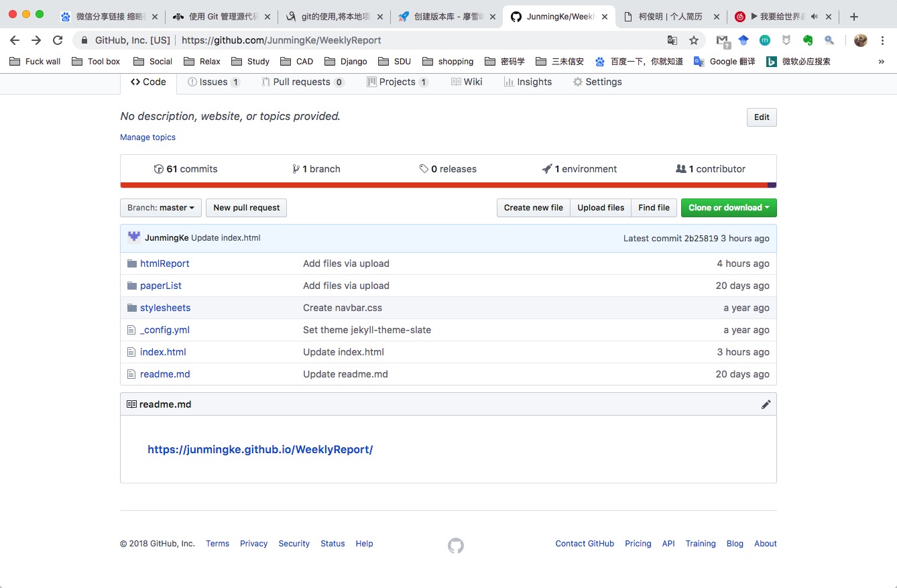This screenshot has width=897, height=588.
Task: Close the 柯俊明 个人简历 tab
Action: [716, 17]
